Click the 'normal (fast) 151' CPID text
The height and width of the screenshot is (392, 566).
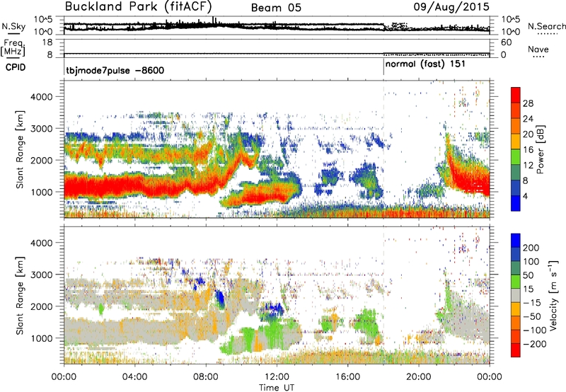(x=426, y=64)
